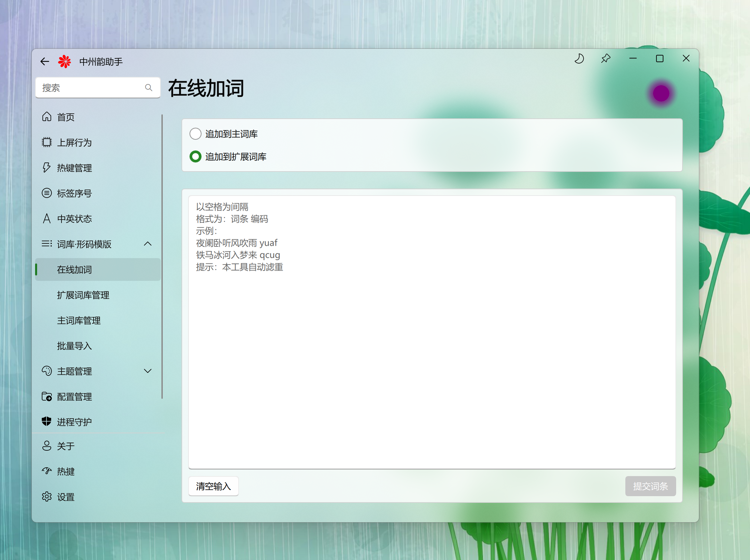The image size is (750, 560).
Task: Open 配置管理 configuration management
Action: 74,397
